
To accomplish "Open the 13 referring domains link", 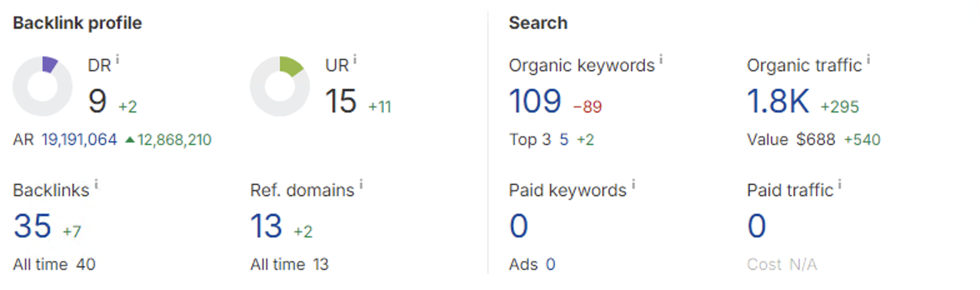I will point(266,226).
